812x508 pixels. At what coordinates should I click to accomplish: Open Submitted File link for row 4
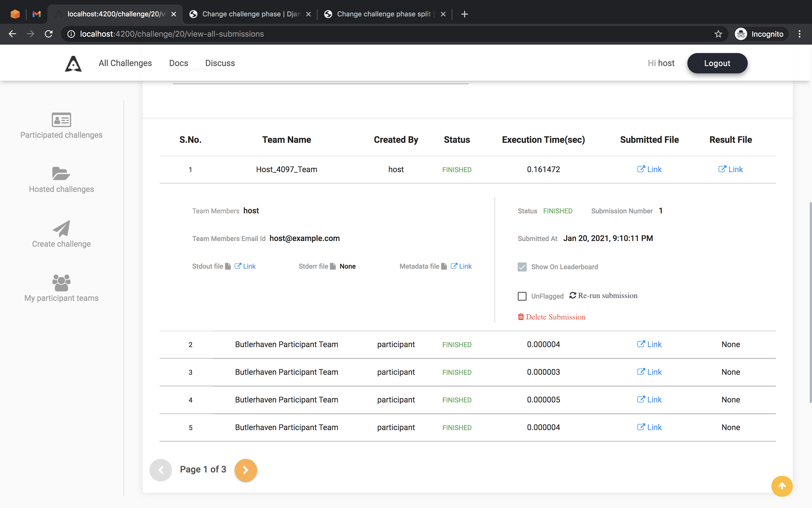(x=649, y=399)
